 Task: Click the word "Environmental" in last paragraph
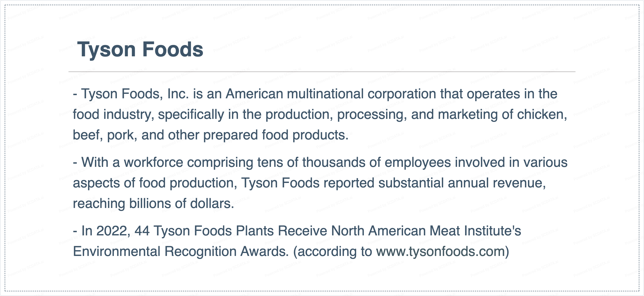(x=116, y=251)
